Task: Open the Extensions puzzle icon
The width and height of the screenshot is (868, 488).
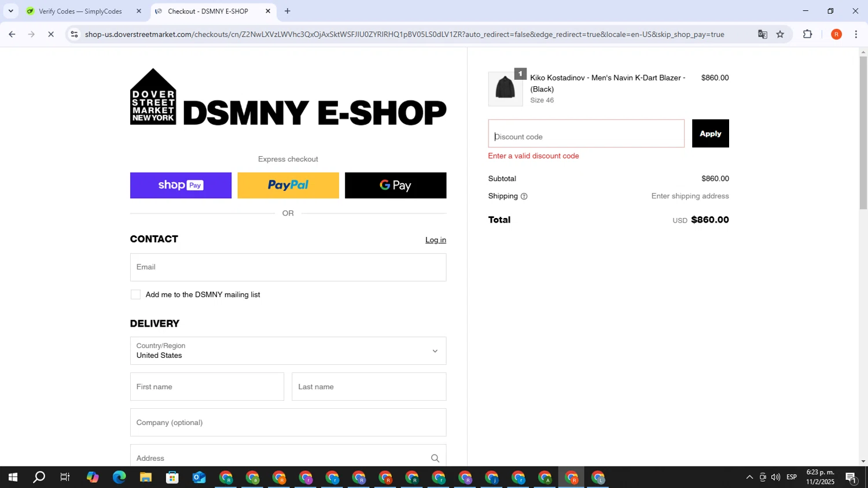Action: tap(808, 35)
